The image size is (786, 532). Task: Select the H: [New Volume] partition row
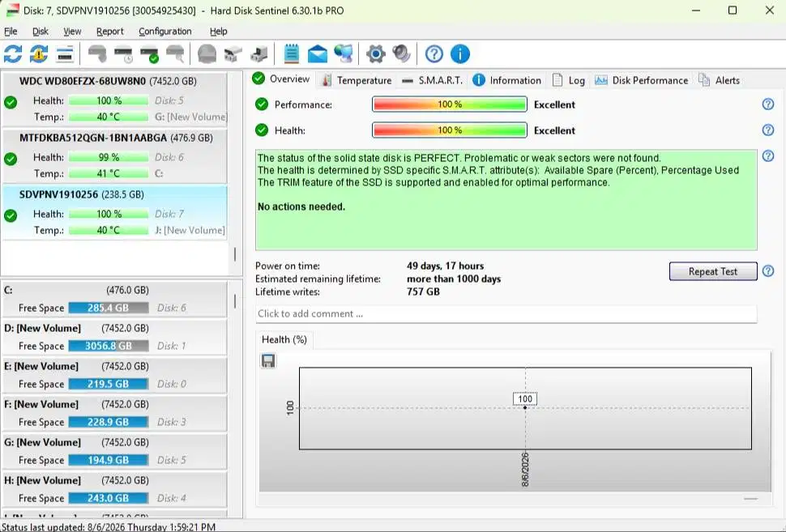point(115,489)
